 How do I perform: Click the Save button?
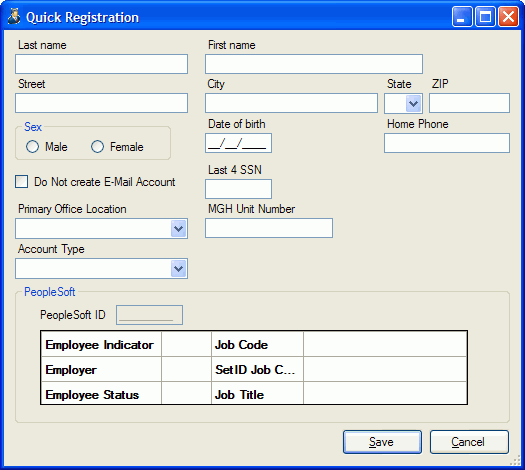point(382,442)
